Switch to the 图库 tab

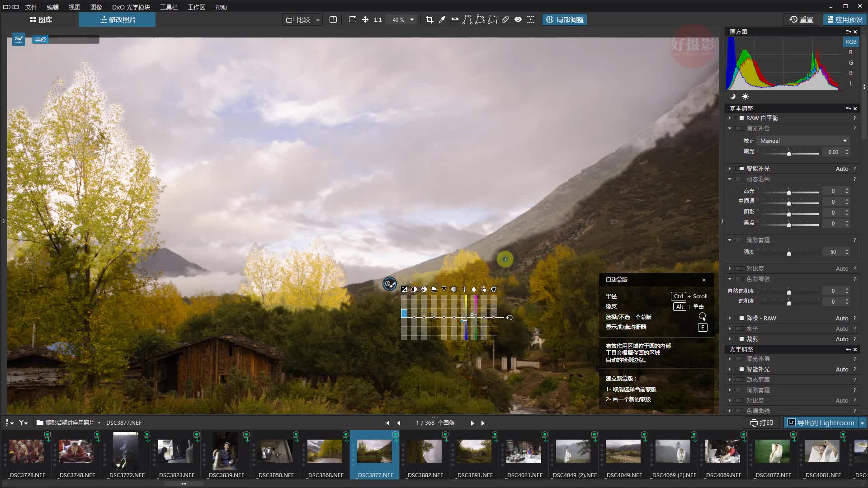pos(41,19)
